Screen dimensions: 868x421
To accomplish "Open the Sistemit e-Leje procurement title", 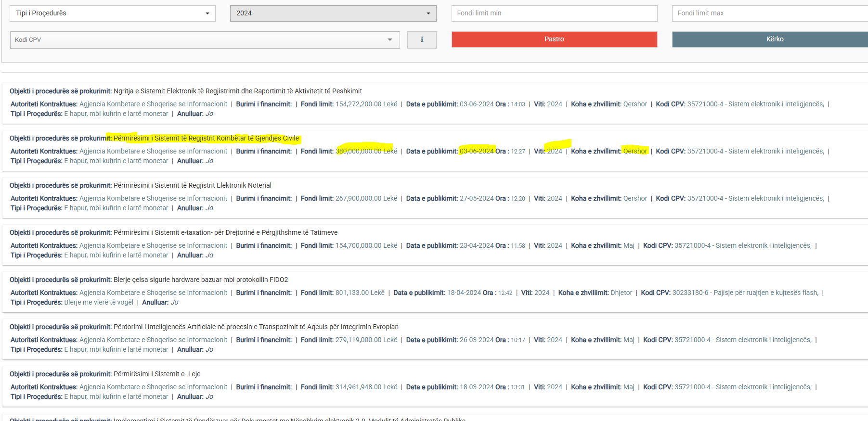I will [156, 374].
